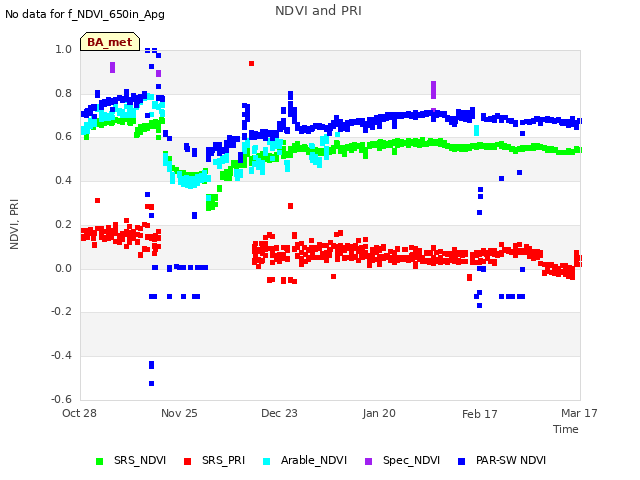Toggle SRS_NDVI series via legend label
640x480 pixels.
[140, 460]
